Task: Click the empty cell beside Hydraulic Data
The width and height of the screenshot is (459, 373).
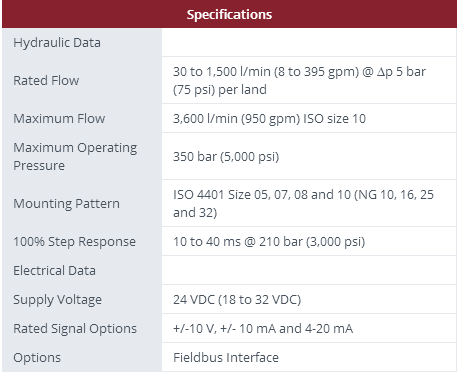Action: pos(309,42)
